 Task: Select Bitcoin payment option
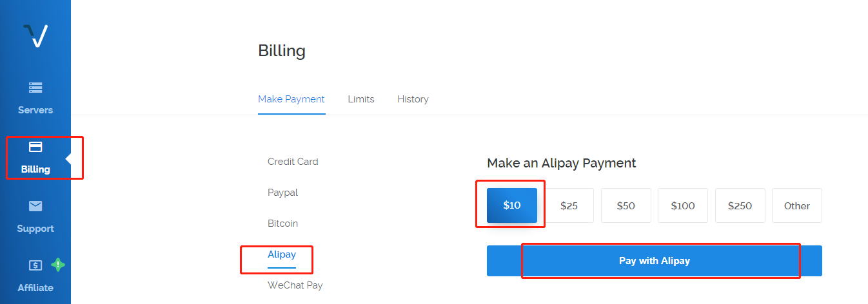point(282,223)
